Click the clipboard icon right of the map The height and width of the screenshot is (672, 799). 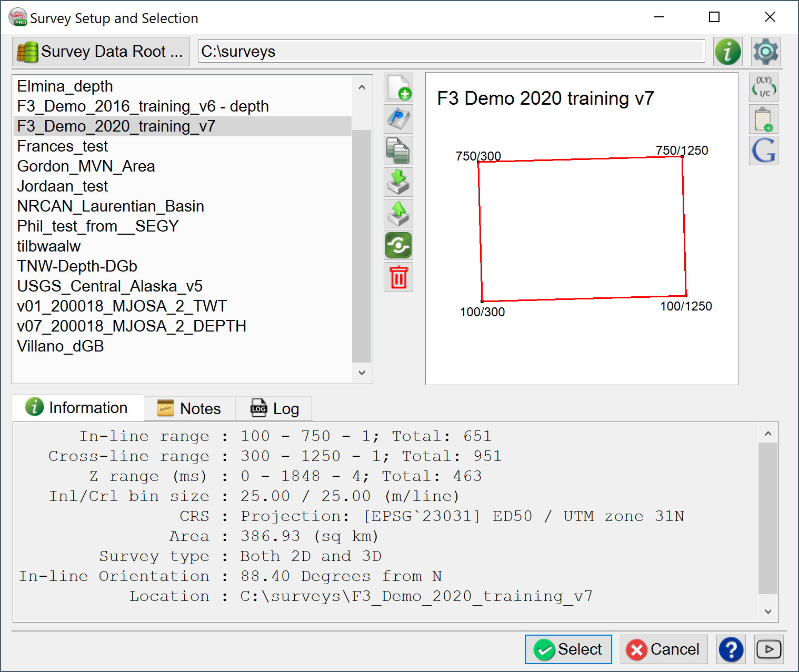[x=763, y=119]
